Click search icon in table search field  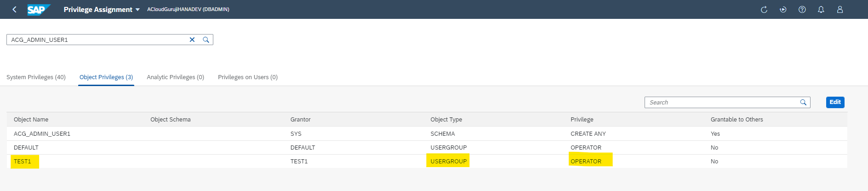pos(803,102)
